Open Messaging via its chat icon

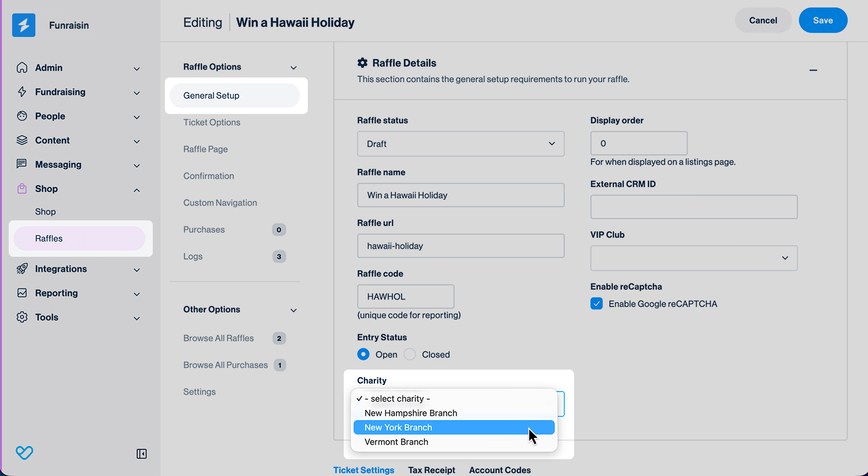click(22, 164)
